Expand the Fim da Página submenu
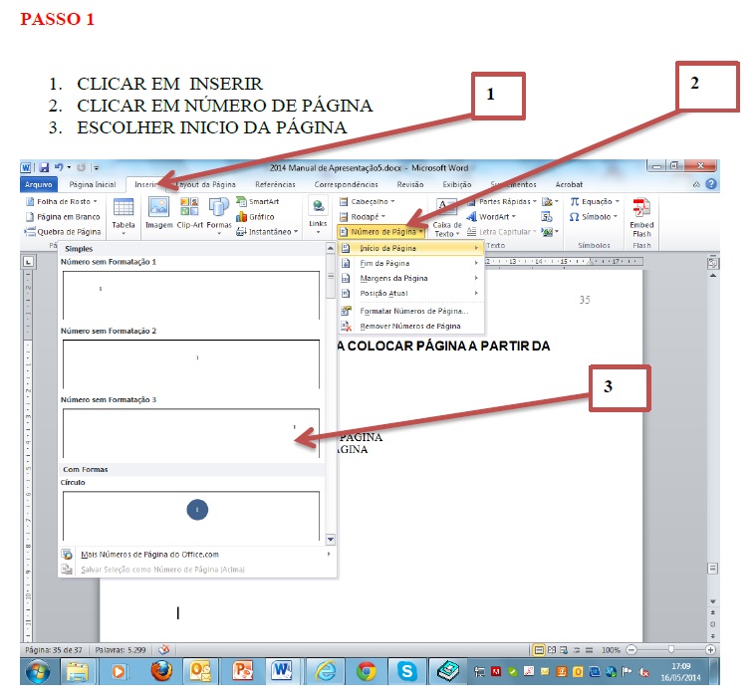Screen dimensions: 756x700 (x=408, y=263)
